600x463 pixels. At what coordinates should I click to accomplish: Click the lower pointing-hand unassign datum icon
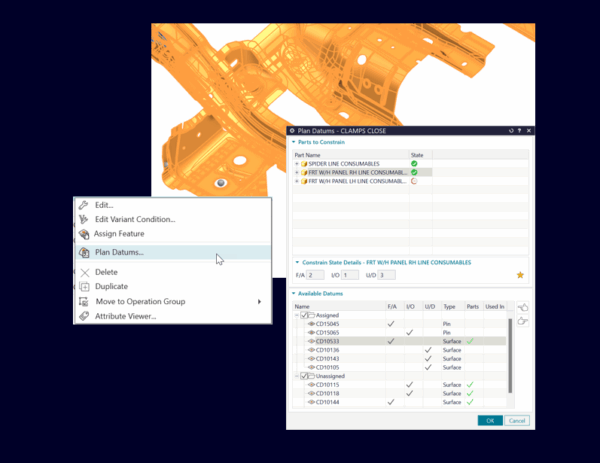(523, 321)
